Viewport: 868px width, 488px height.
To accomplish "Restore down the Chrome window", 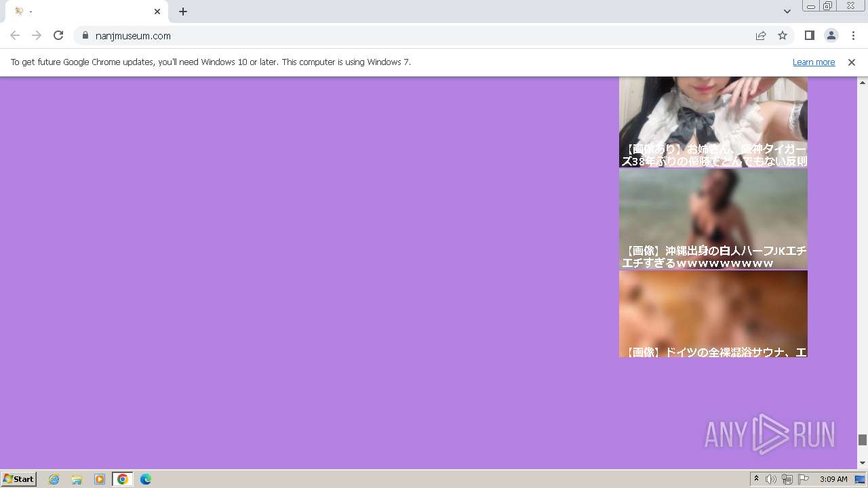I will (x=828, y=6).
